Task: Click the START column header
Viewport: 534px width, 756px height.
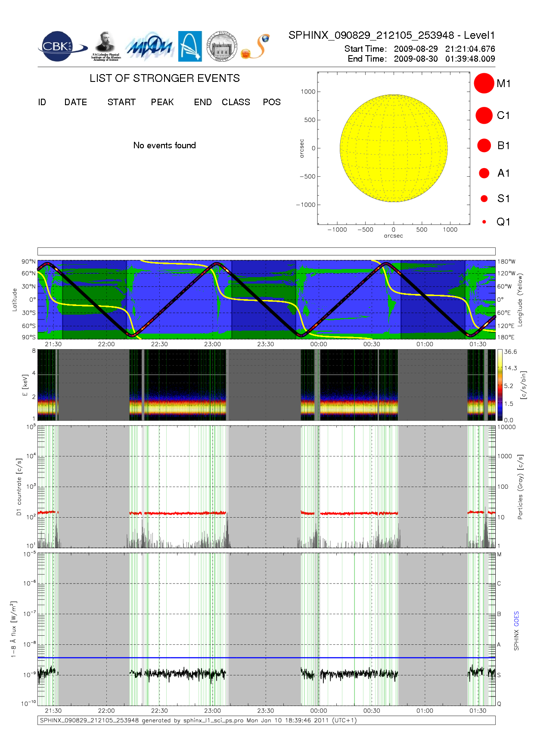Action: coord(121,102)
